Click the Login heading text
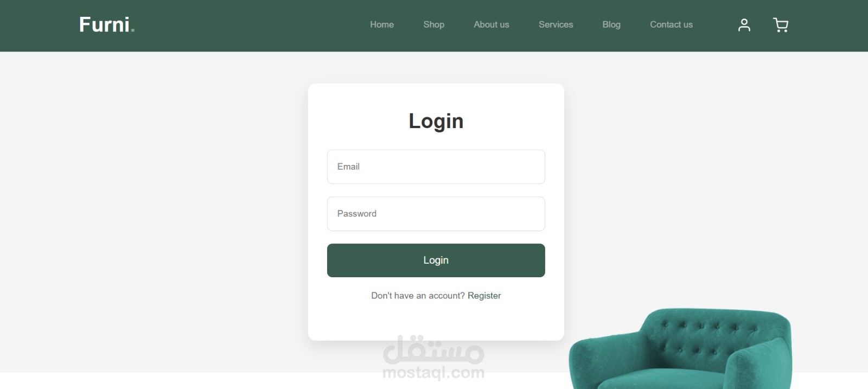This screenshot has width=868, height=389. 436,121
